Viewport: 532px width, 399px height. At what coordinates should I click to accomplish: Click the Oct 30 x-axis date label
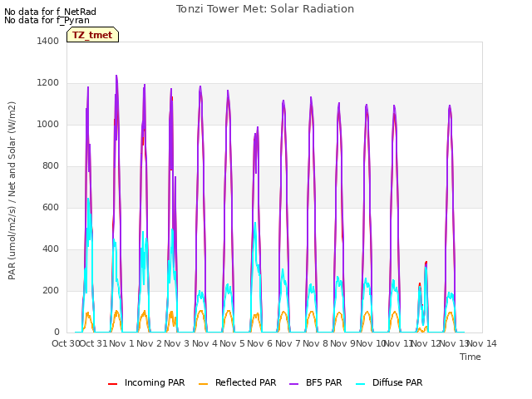65,343
